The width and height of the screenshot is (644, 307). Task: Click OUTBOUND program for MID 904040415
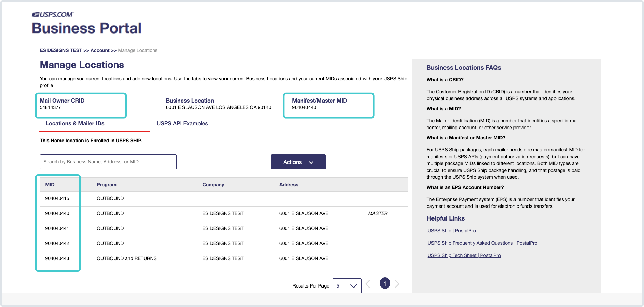point(110,198)
